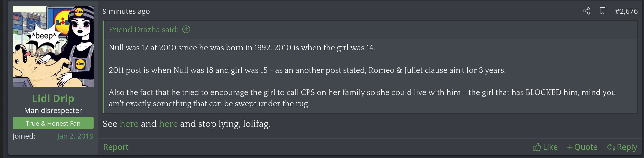
Task: Report this post
Action: pyautogui.click(x=116, y=147)
